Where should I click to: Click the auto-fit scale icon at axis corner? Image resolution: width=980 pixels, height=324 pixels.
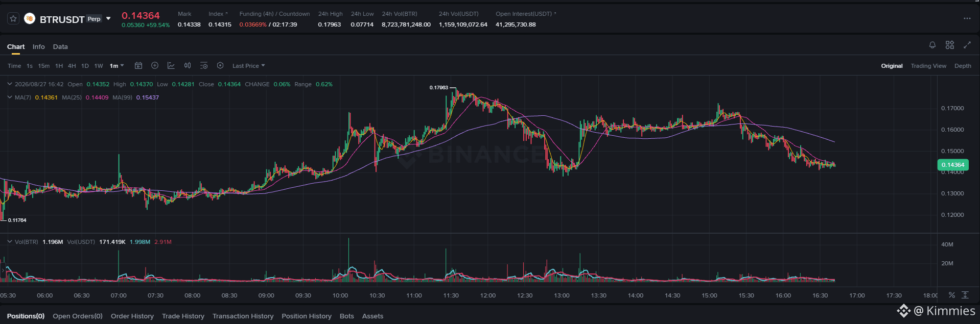(x=965, y=295)
